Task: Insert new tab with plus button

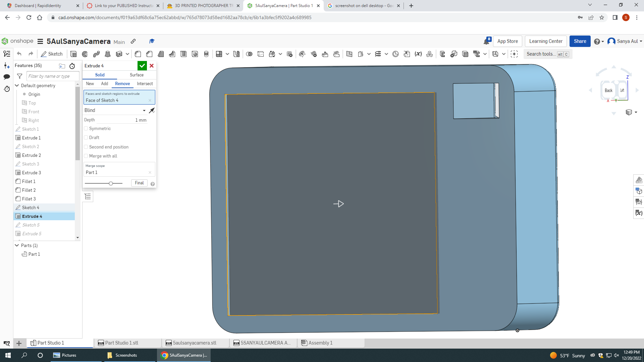Action: [x=19, y=343]
